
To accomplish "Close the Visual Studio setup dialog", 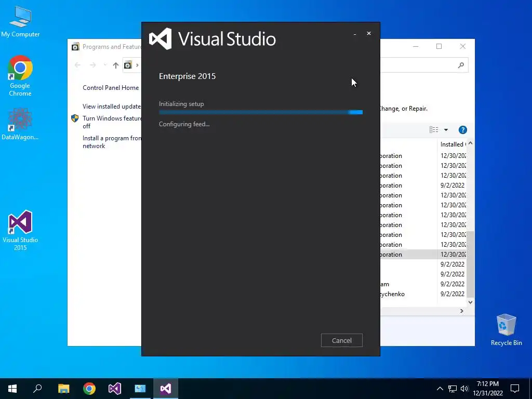I will coord(369,33).
